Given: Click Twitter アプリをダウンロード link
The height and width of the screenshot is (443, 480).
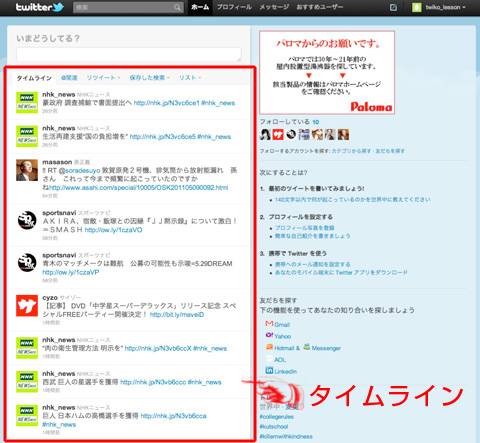Looking at the screenshot, I should coord(341,273).
